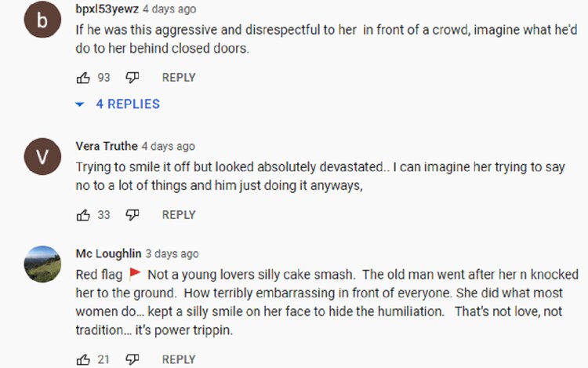Viewport: 588px width, 368px height.
Task: Open the bpxl53yewz username link
Action: click(106, 9)
